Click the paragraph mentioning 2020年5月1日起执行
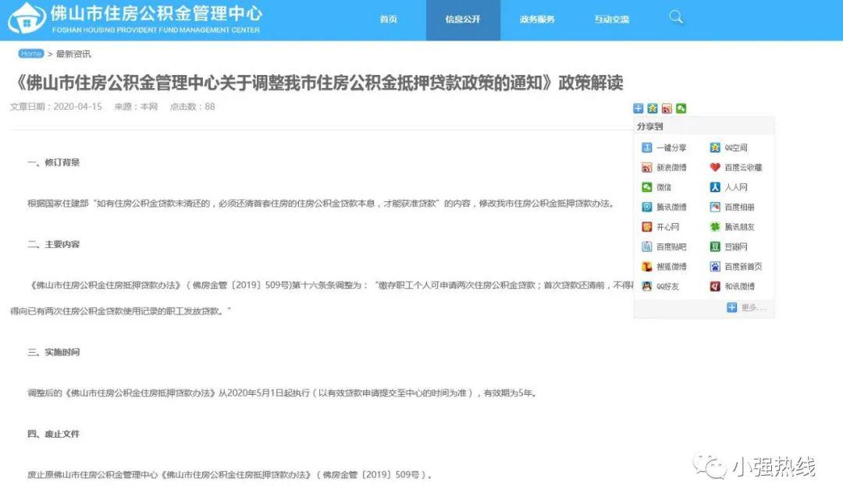Image resolution: width=843 pixels, height=504 pixels. 282,392
